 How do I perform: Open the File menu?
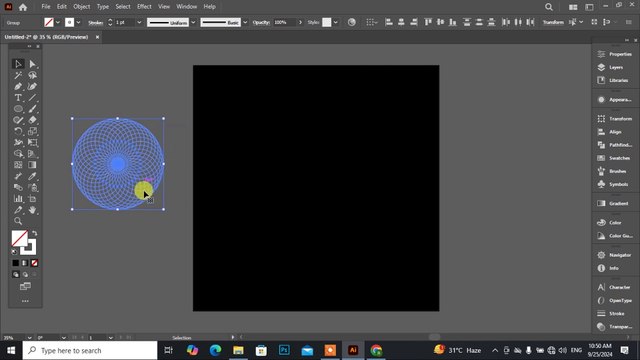coord(46,7)
